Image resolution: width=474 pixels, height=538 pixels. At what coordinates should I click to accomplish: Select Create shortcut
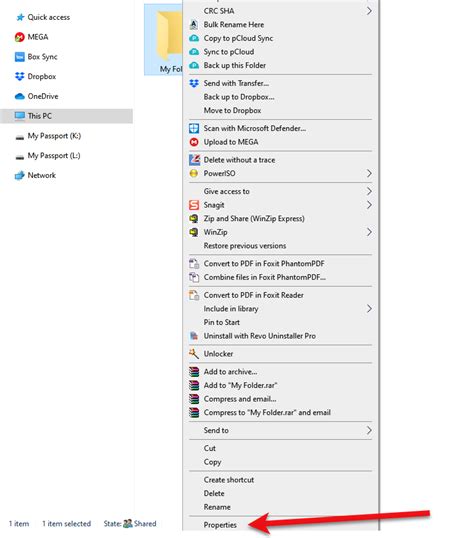(229, 480)
